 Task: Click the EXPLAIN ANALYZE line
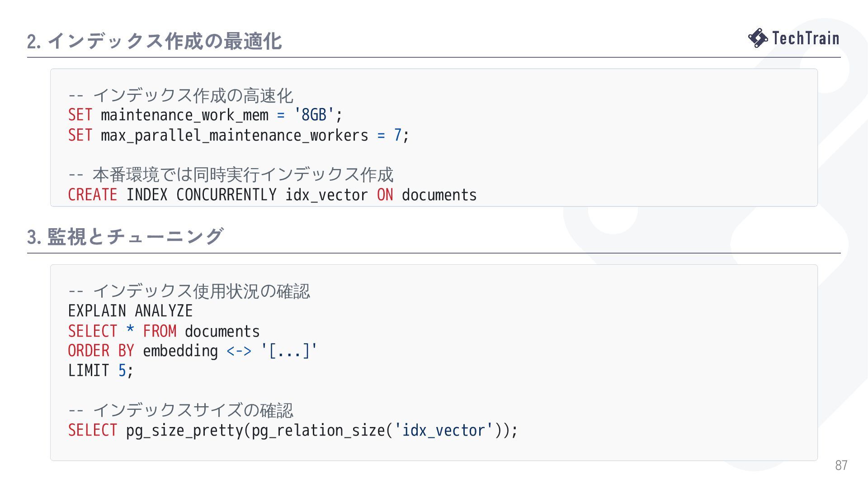point(130,311)
